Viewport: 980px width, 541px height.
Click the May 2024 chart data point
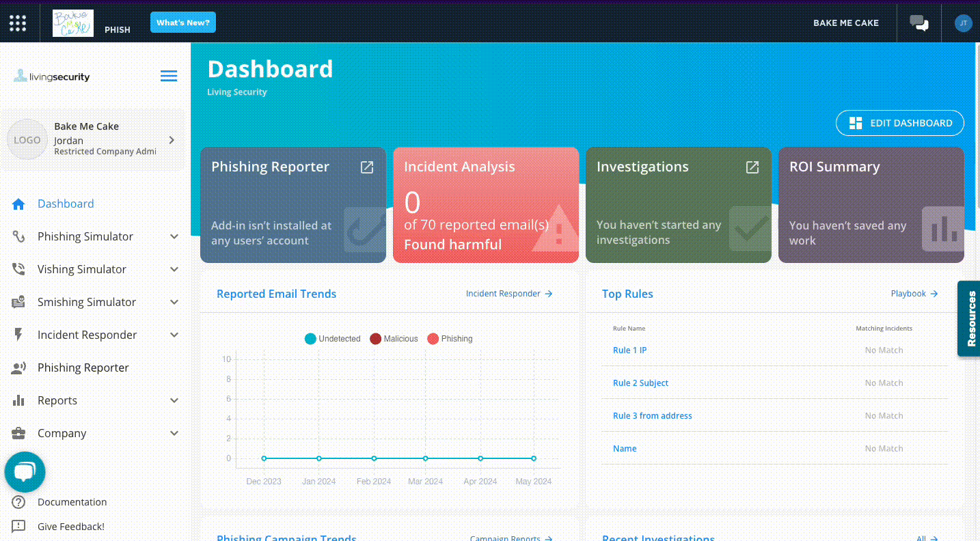coord(534,458)
